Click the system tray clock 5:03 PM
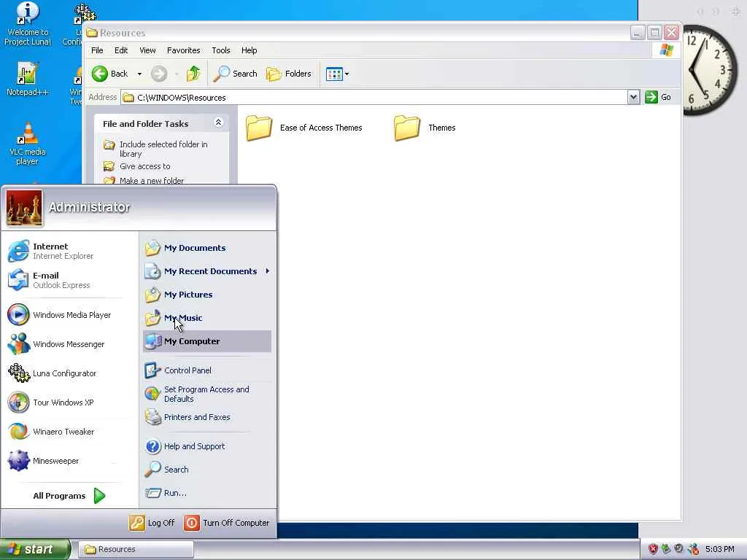This screenshot has width=747, height=560. click(720, 549)
